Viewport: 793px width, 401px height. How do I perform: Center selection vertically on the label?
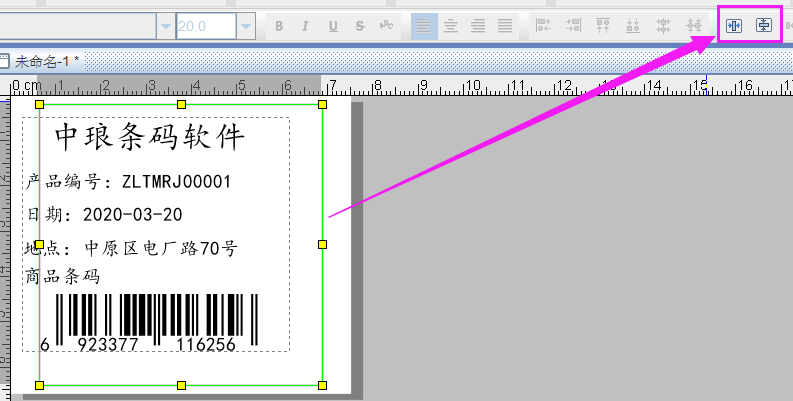click(765, 25)
